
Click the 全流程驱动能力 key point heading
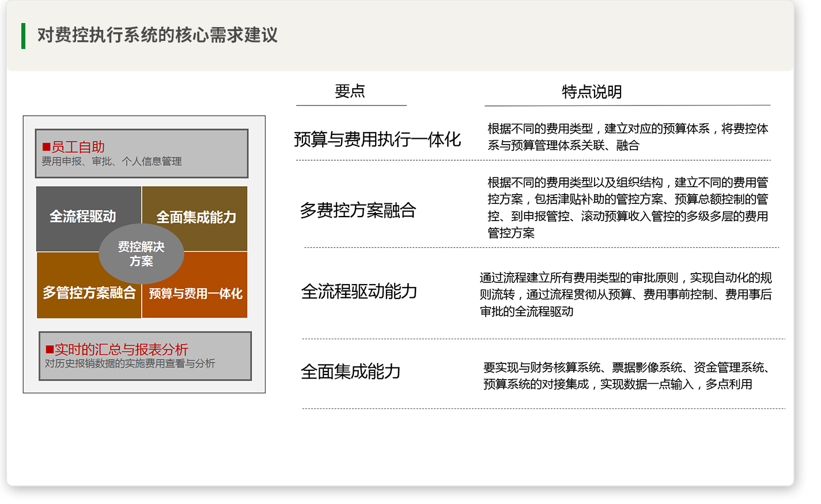pos(359,291)
